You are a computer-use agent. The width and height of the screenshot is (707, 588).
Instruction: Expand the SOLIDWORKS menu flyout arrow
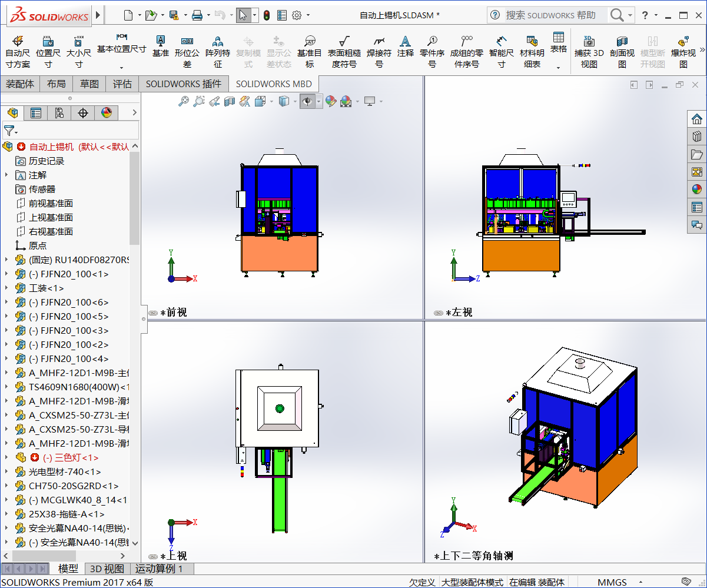(98, 15)
